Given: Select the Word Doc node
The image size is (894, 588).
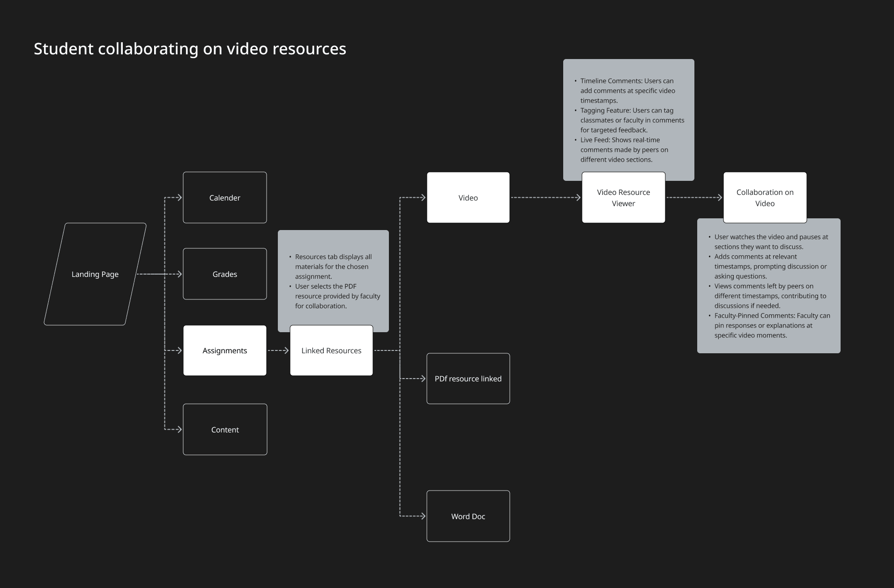Looking at the screenshot, I should (468, 516).
